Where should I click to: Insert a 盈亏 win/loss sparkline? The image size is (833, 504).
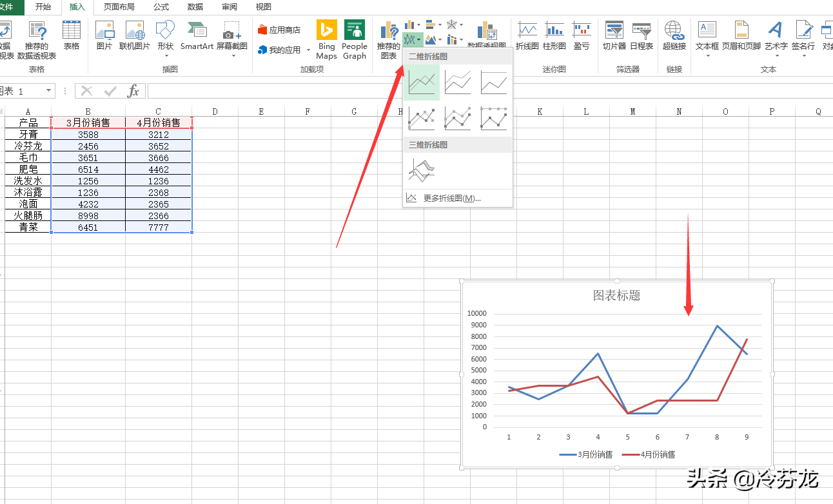(x=582, y=34)
